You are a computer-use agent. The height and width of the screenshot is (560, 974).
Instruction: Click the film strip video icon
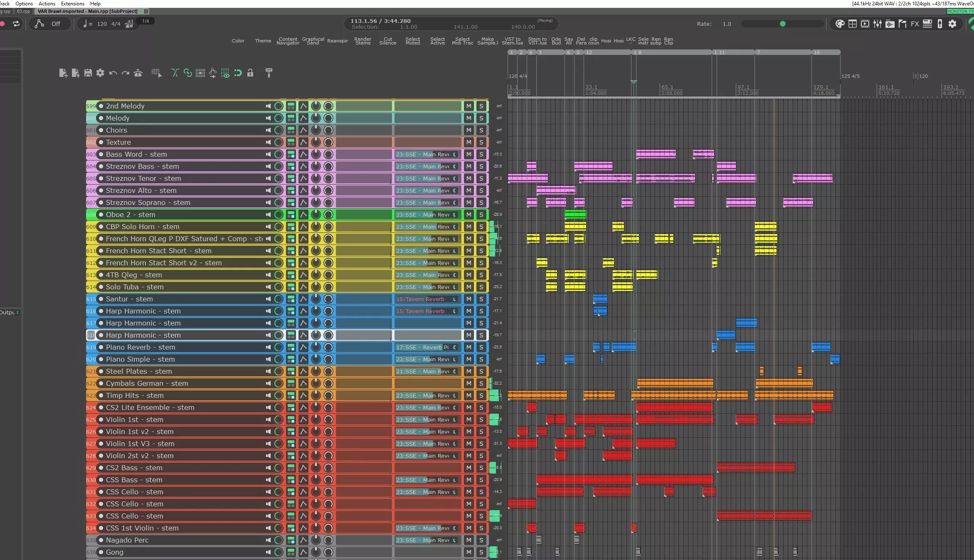coord(865,24)
